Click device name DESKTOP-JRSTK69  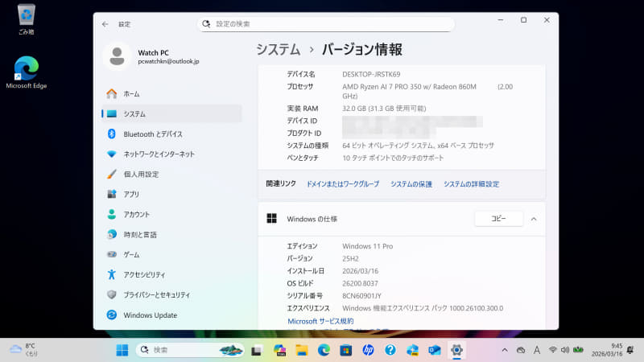point(371,74)
